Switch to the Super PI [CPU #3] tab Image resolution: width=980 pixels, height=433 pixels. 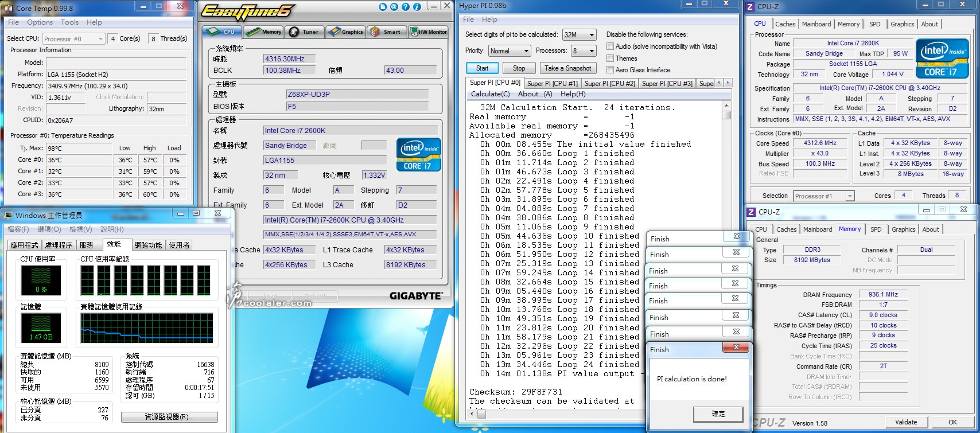click(x=667, y=83)
